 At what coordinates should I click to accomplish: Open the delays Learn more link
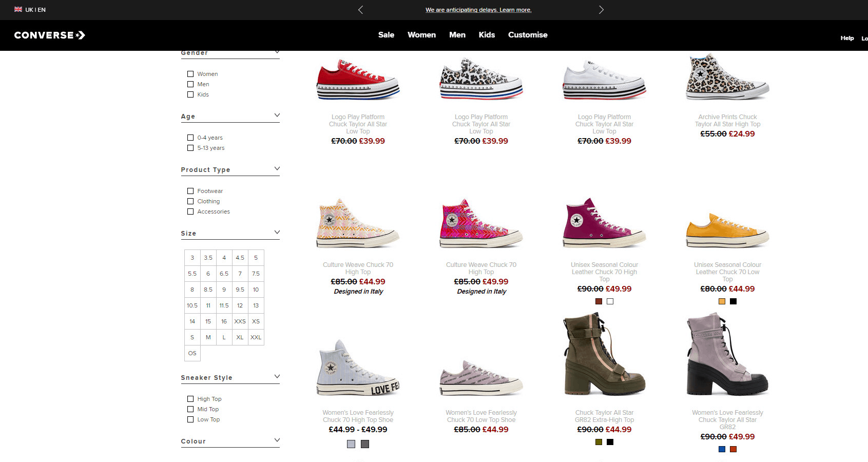pyautogui.click(x=478, y=10)
